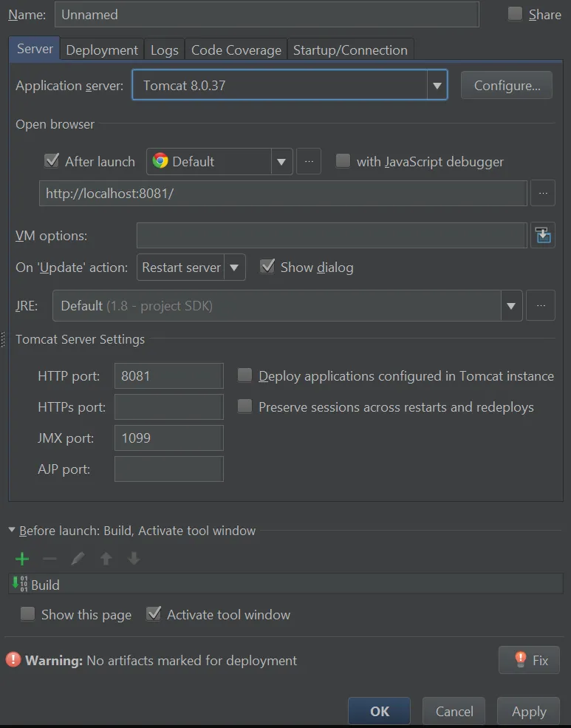This screenshot has width=571, height=728.
Task: Click the Configure... button
Action: [507, 85]
